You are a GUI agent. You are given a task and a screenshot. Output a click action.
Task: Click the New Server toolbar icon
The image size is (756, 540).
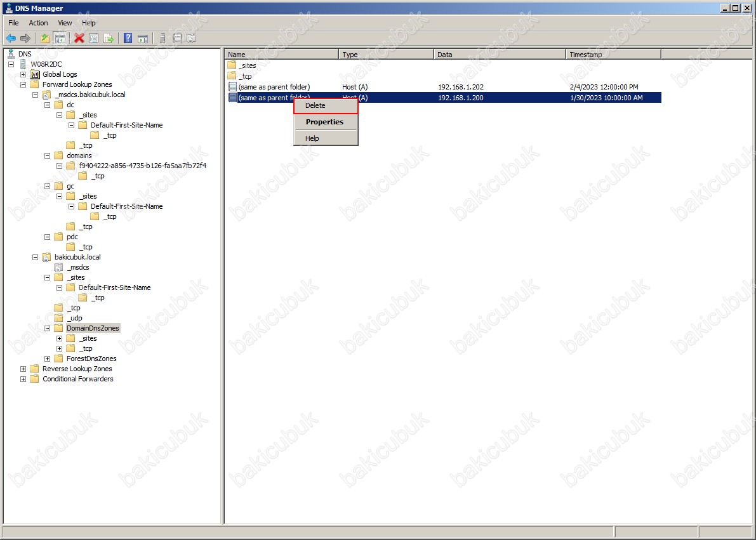pos(162,39)
